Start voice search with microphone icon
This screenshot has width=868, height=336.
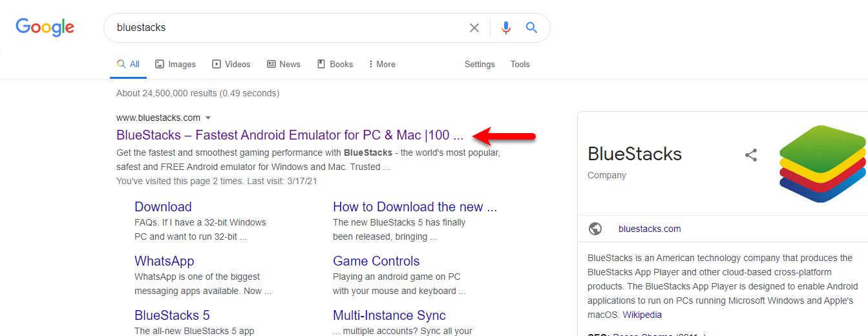coord(506,28)
